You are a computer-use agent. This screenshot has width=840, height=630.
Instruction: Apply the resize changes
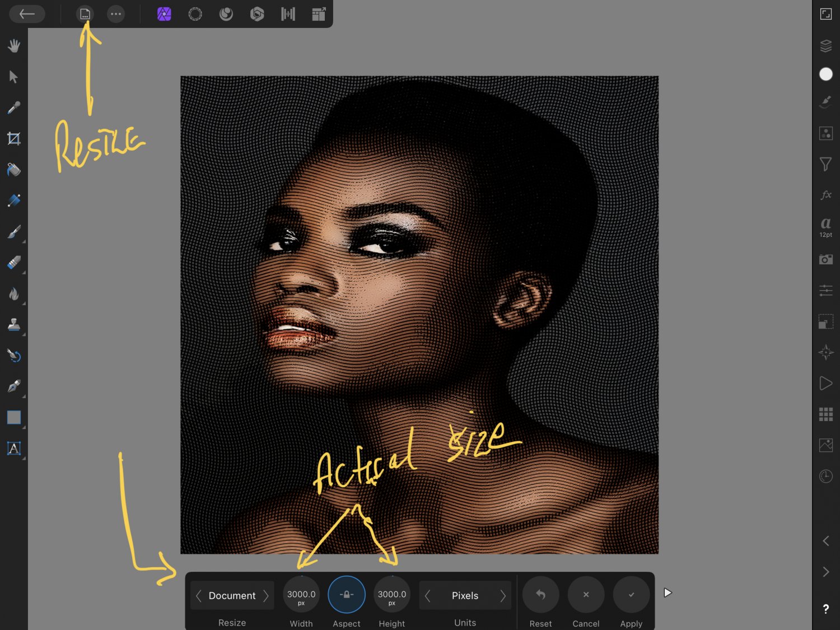631,595
